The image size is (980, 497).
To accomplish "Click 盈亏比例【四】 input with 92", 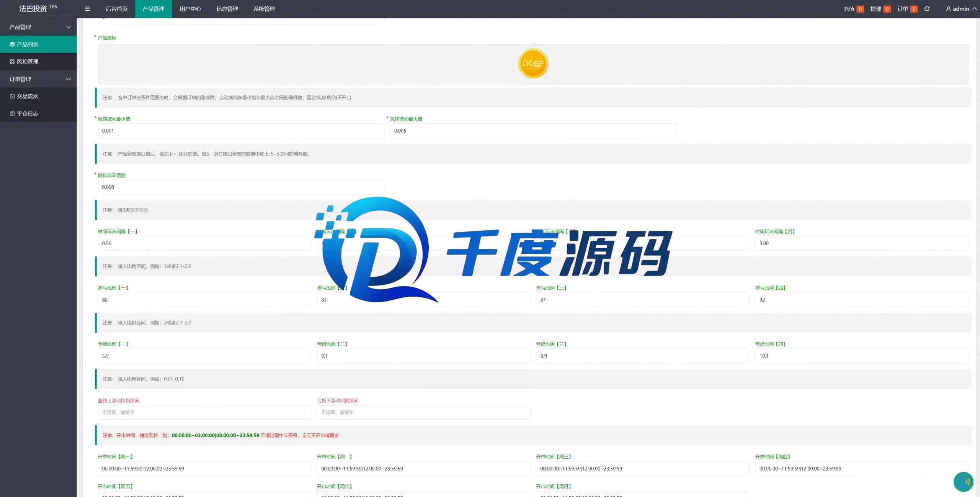I will (x=862, y=300).
